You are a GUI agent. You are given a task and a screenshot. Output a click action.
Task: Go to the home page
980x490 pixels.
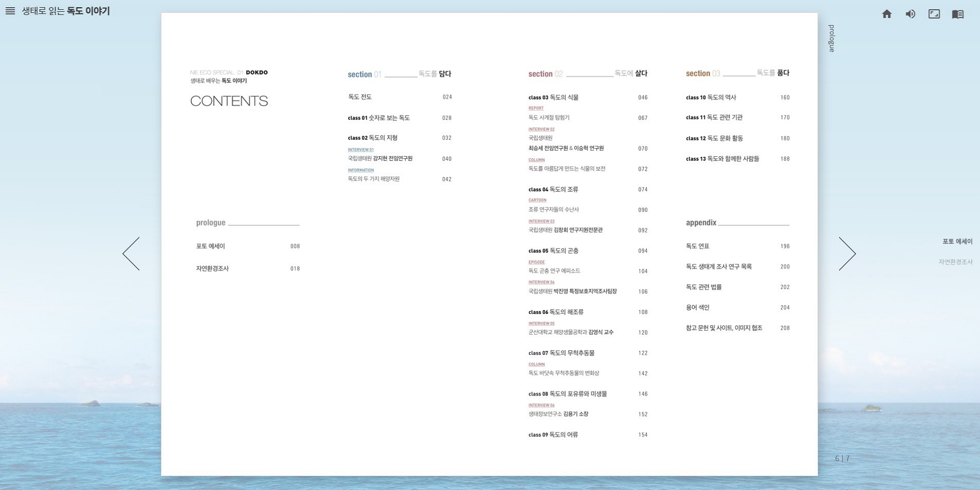point(887,14)
